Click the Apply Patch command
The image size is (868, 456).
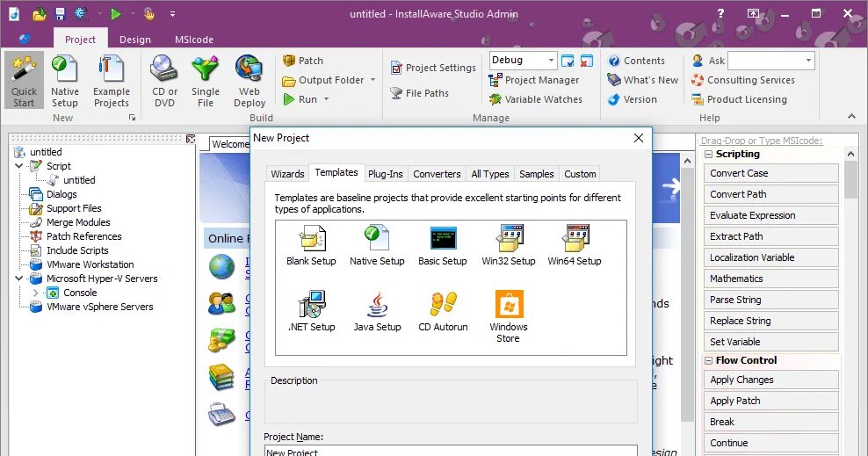770,401
